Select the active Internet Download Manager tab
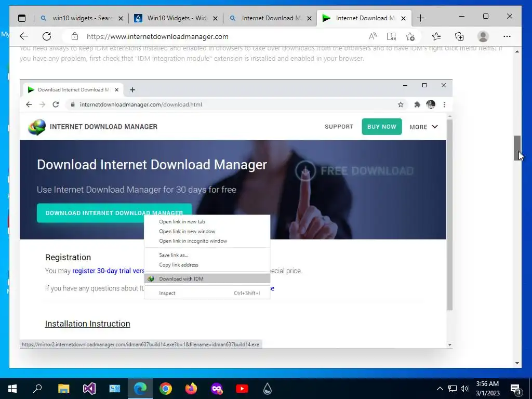Image resolution: width=532 pixels, height=399 pixels. (x=364, y=18)
